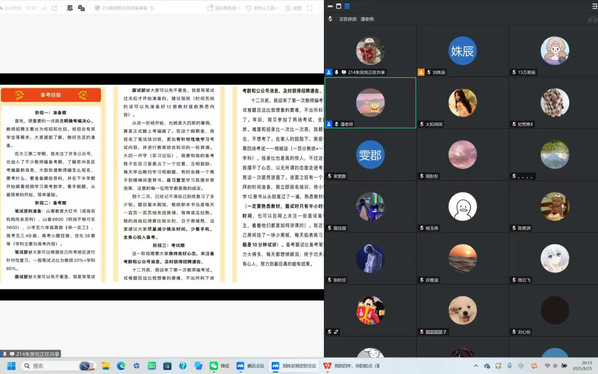Click the pop-out window icon in top toolbar

pyautogui.click(x=54, y=8)
